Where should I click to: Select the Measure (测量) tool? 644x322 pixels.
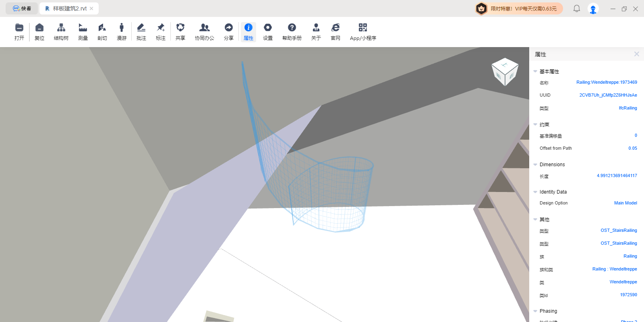coord(83,32)
